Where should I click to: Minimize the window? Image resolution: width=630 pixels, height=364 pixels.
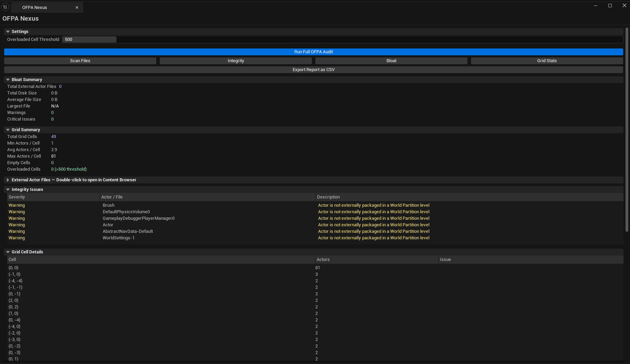(596, 6)
